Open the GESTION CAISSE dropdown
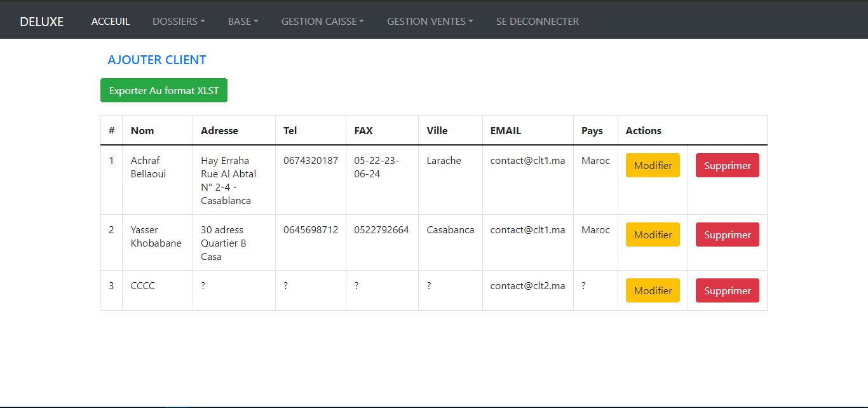This screenshot has width=868, height=408. [322, 21]
